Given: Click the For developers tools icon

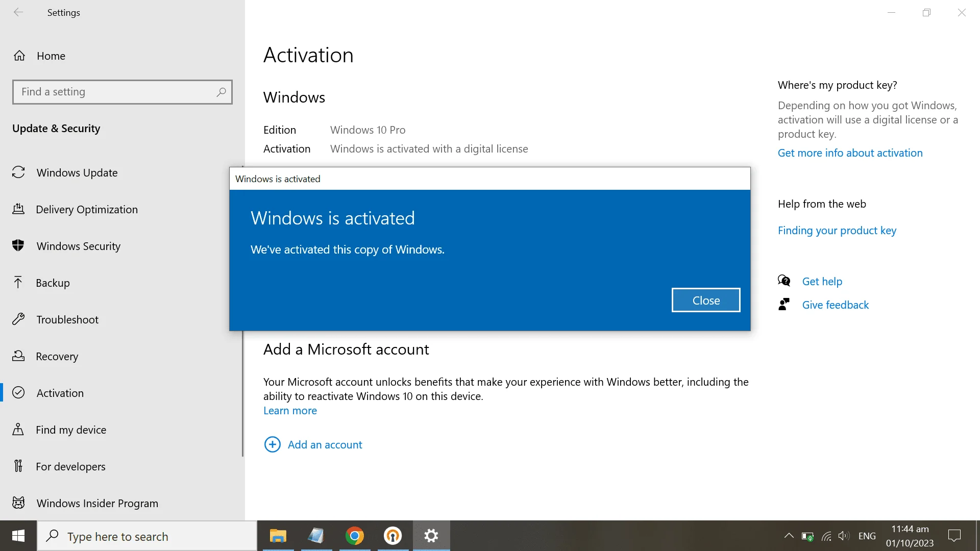Looking at the screenshot, I should 18,466.
